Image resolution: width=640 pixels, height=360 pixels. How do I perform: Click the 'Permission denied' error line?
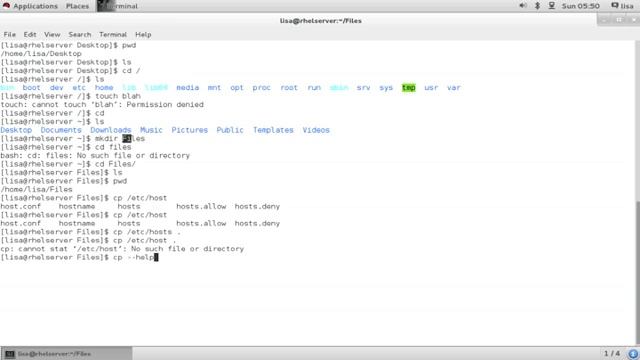point(102,105)
